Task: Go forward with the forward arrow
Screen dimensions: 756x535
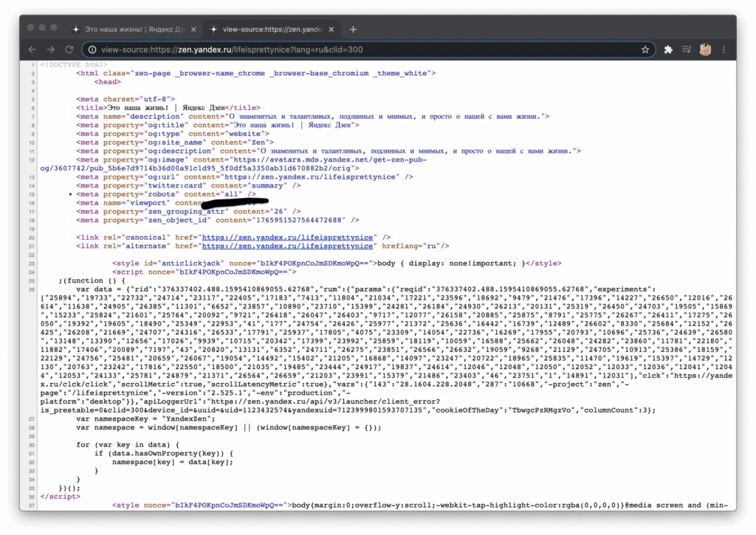Action: (x=51, y=49)
